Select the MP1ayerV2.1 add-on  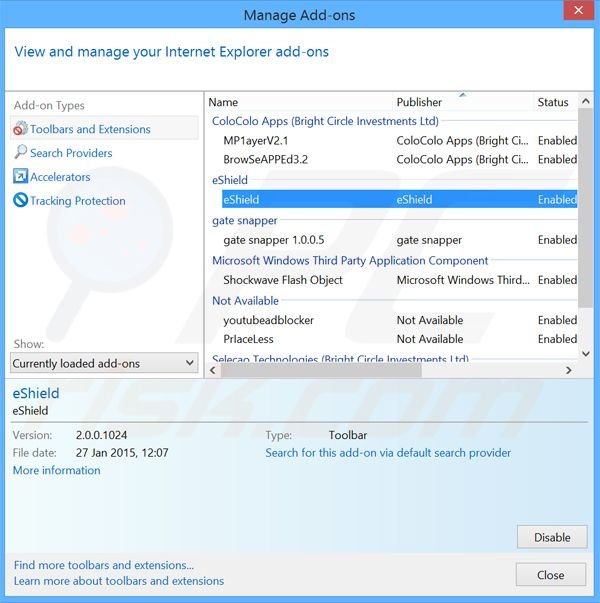(255, 140)
